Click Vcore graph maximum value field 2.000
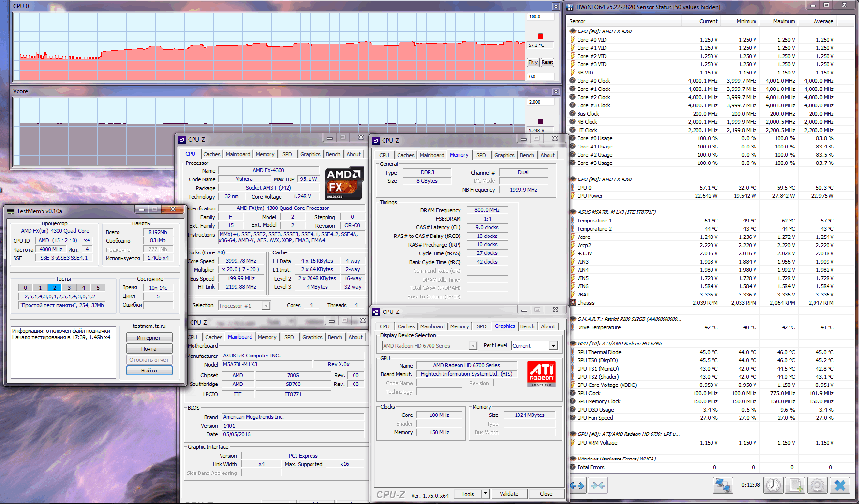 pos(540,102)
